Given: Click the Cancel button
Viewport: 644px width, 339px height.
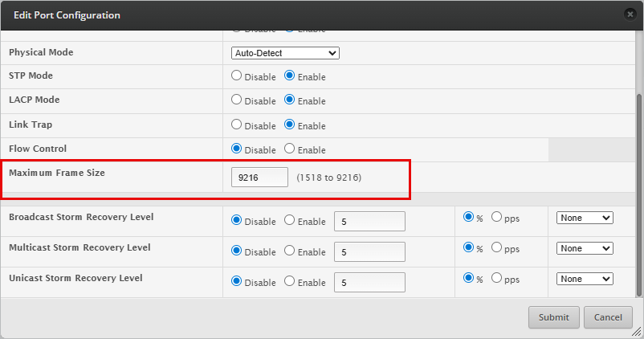Looking at the screenshot, I should click(x=608, y=317).
